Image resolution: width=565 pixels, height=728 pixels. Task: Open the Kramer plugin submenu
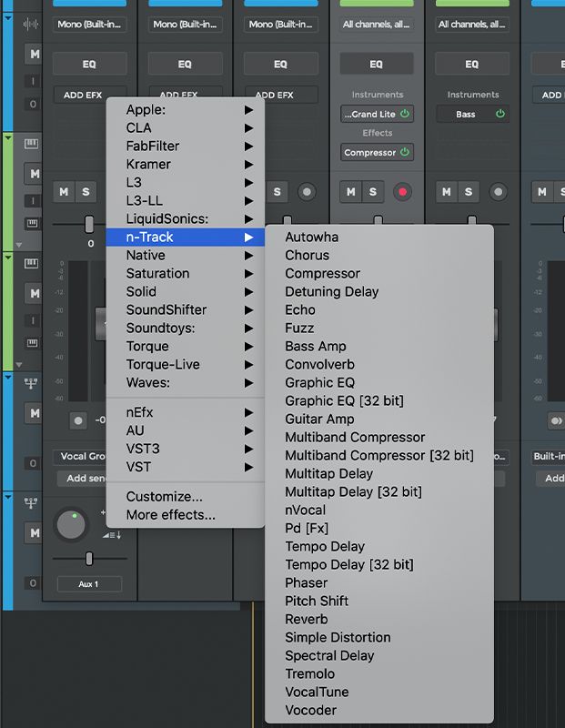186,164
